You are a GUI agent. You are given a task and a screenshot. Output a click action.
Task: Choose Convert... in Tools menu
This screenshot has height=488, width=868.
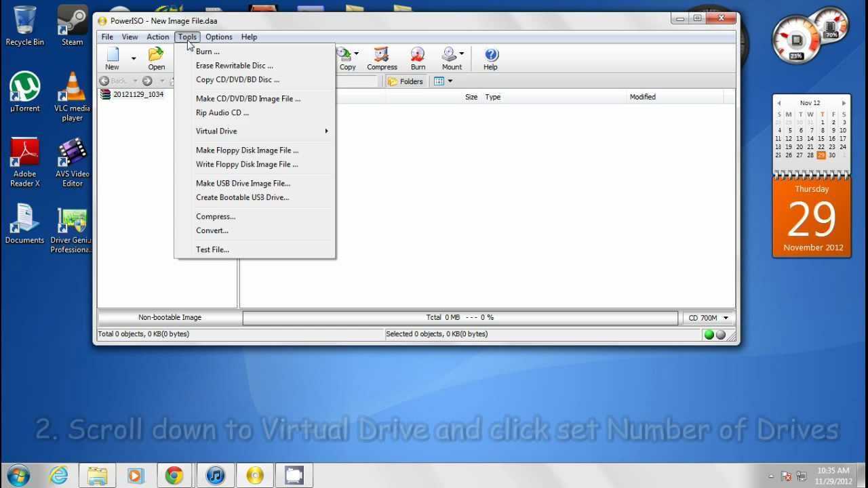[x=254, y=231]
